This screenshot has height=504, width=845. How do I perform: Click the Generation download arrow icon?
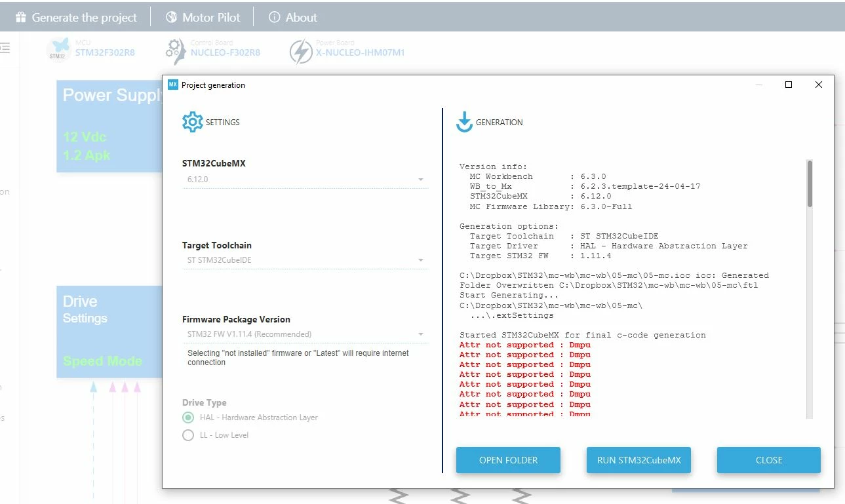point(464,122)
